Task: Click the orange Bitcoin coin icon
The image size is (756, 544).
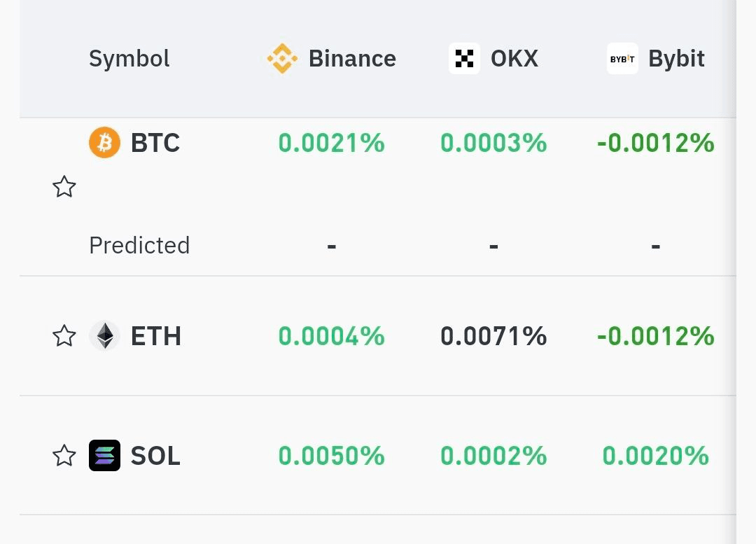Action: coord(104,142)
